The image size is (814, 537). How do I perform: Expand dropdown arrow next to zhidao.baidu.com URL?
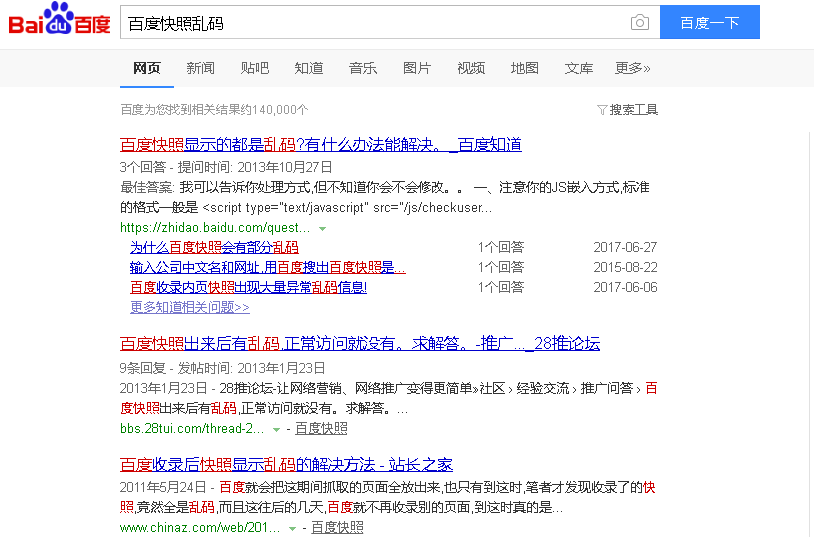click(322, 229)
